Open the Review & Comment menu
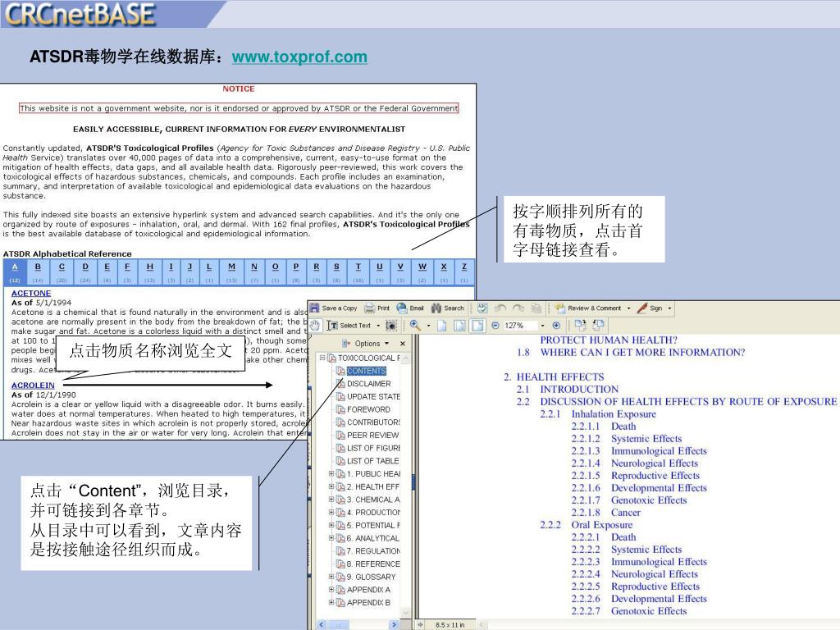Image resolution: width=840 pixels, height=630 pixels. click(592, 308)
